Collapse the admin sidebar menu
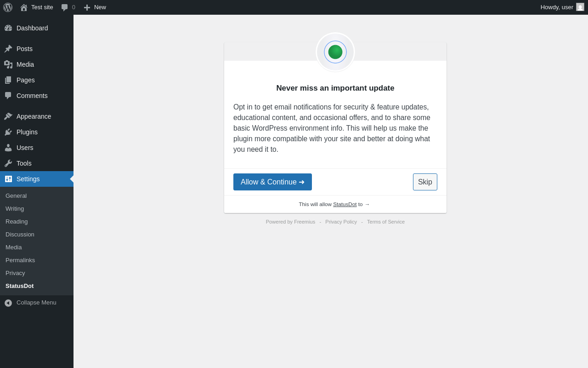The width and height of the screenshot is (588, 368). pos(36,303)
